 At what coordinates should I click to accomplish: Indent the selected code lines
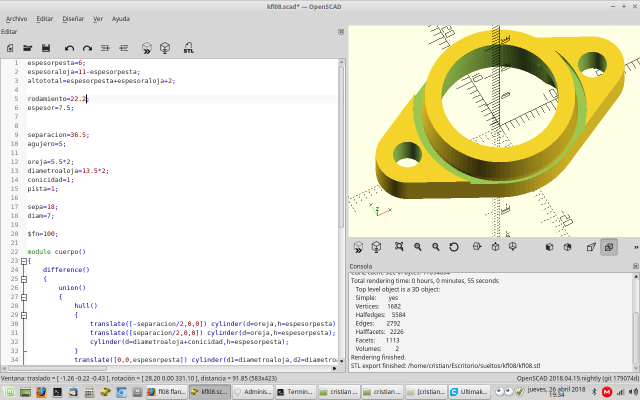pos(124,48)
